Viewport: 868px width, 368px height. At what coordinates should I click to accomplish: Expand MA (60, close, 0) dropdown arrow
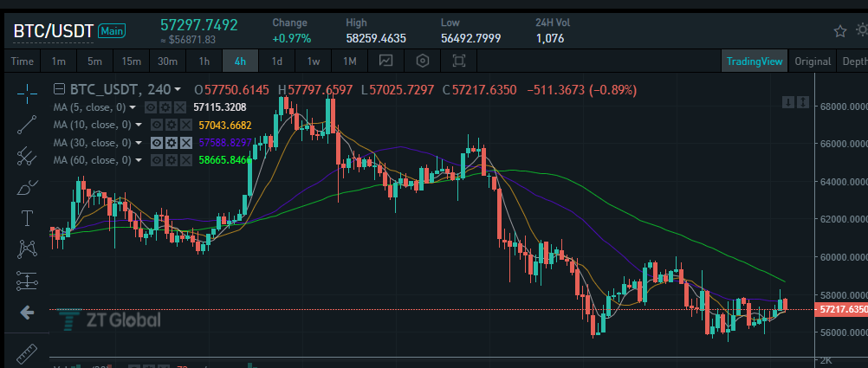click(139, 160)
